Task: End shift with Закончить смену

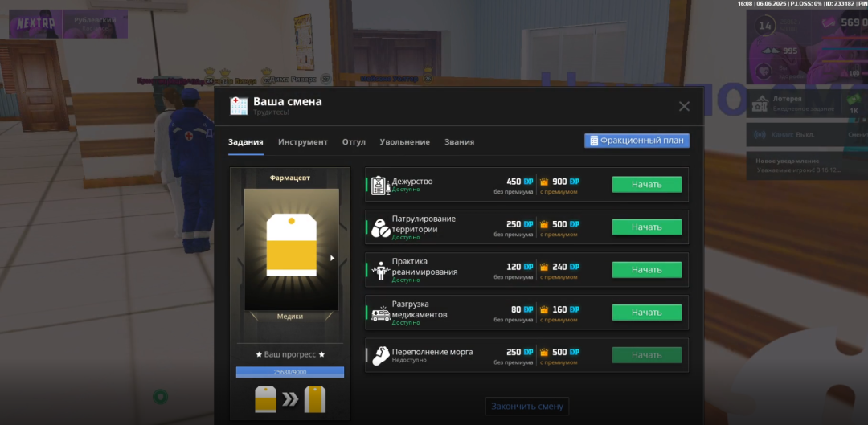Action: coord(528,407)
